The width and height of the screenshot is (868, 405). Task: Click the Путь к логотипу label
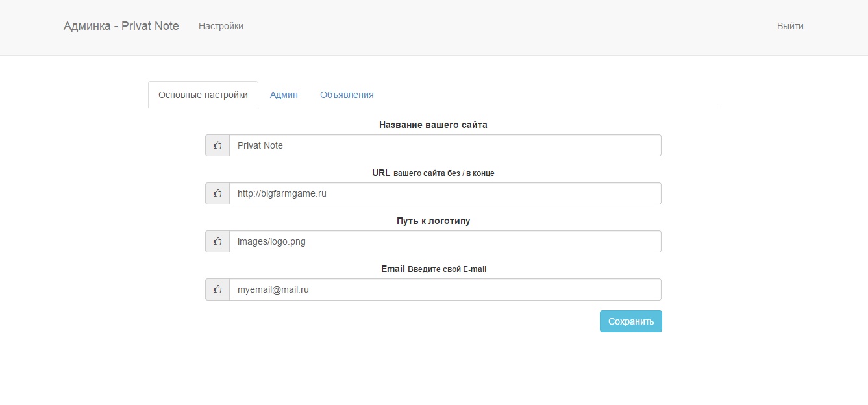coord(433,221)
